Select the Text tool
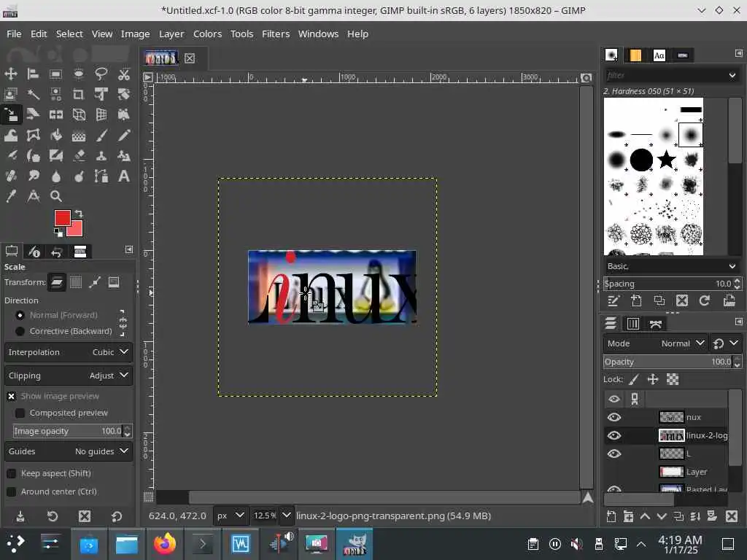The height and width of the screenshot is (560, 747). [124, 176]
